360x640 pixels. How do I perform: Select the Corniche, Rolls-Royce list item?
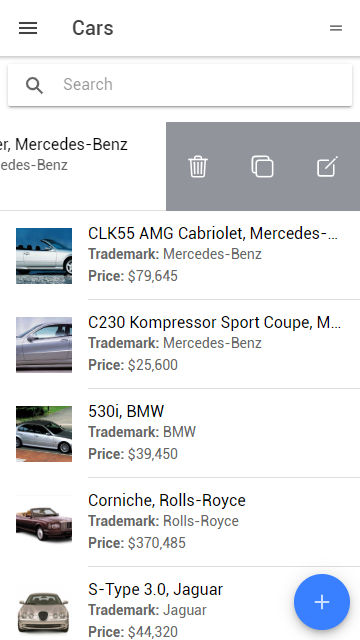click(180, 522)
